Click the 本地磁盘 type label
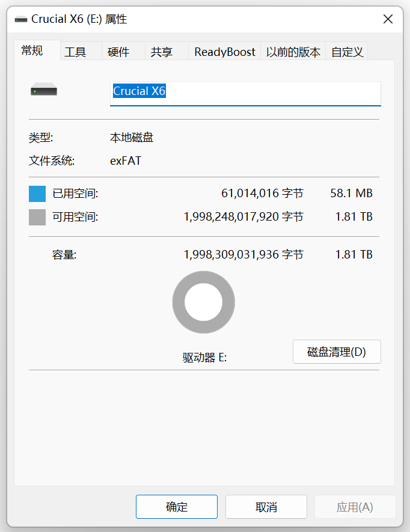This screenshot has width=410, height=532. point(133,137)
